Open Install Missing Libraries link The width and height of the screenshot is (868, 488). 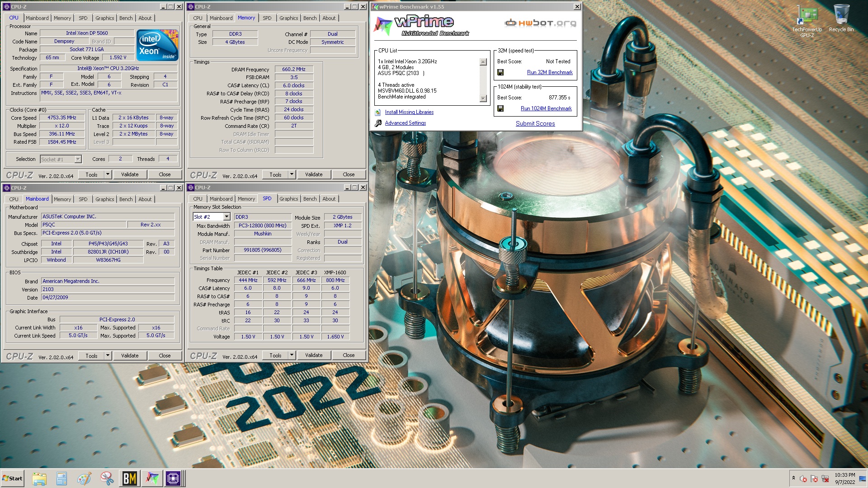409,112
